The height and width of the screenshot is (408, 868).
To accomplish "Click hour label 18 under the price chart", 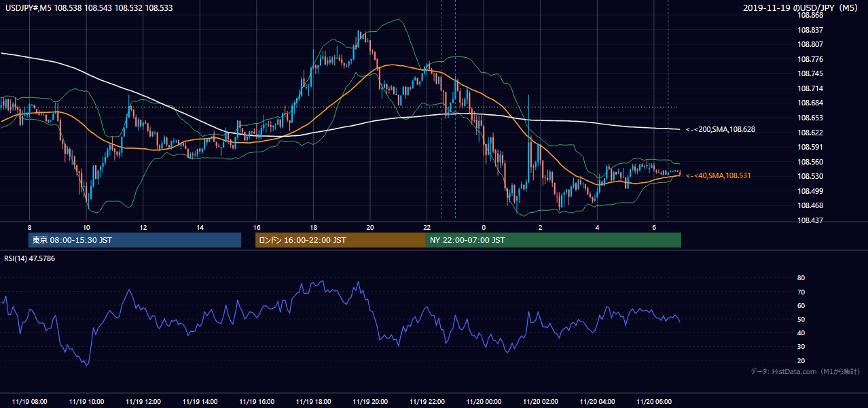I will (x=313, y=226).
